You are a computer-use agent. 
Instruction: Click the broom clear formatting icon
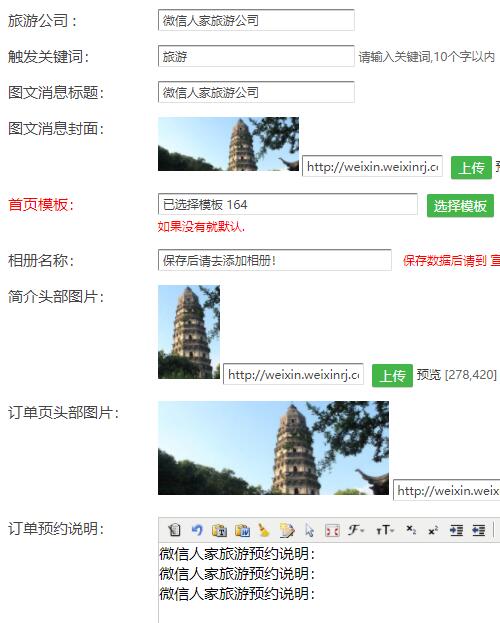tap(264, 530)
